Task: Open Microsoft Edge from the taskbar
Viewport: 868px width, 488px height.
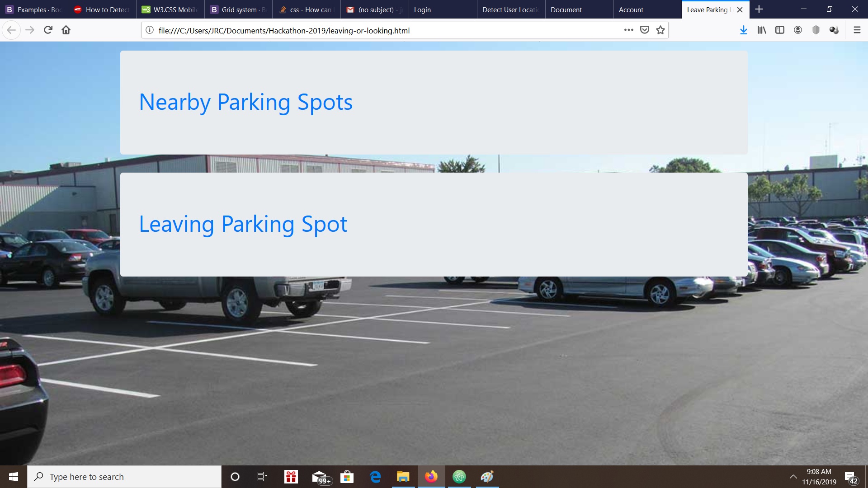Action: coord(375,477)
